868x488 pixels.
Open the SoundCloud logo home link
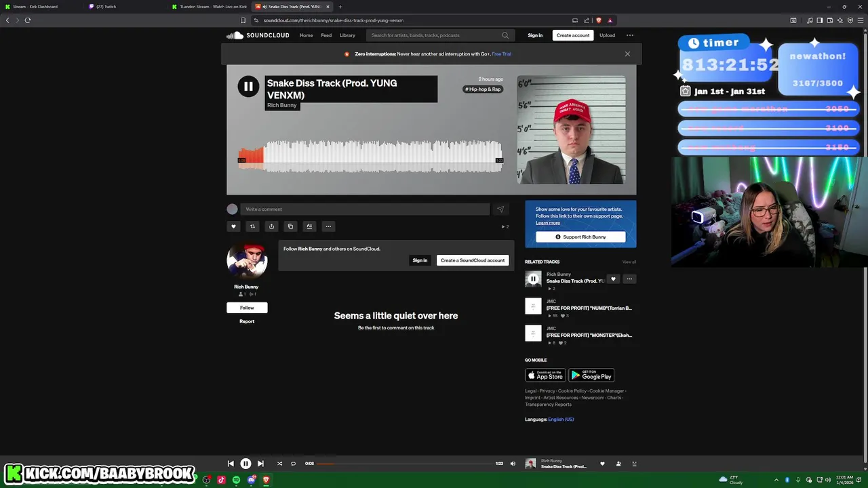pyautogui.click(x=258, y=35)
